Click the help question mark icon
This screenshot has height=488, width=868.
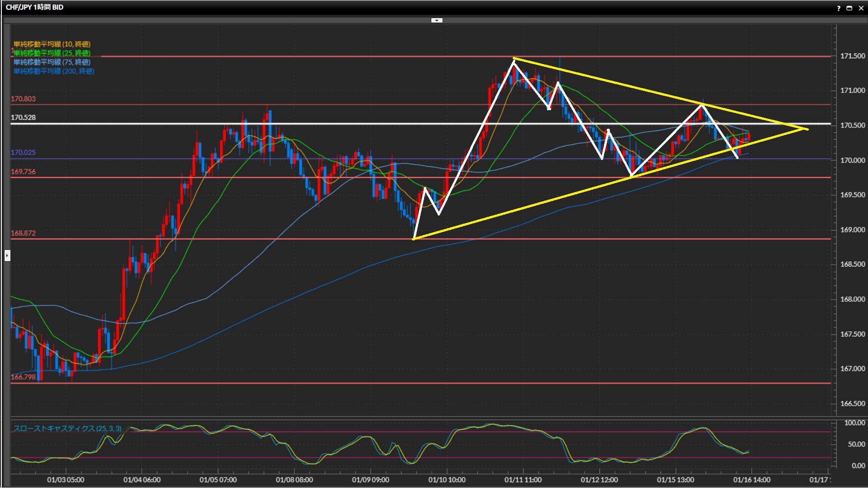coord(839,8)
